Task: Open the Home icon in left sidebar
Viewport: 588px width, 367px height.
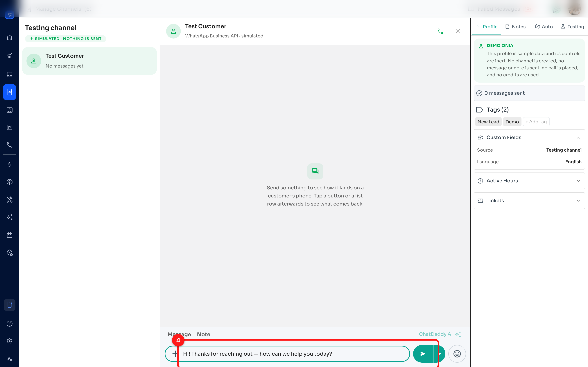Action: tap(10, 37)
